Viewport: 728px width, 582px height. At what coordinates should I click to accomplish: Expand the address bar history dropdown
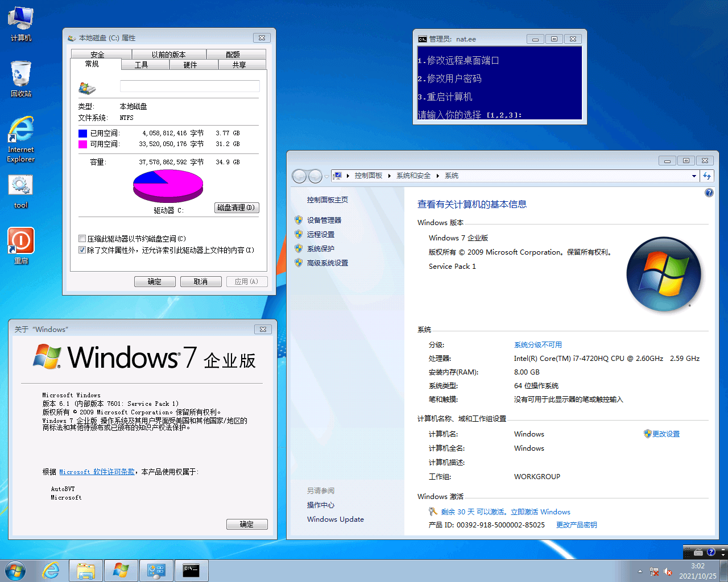click(x=694, y=176)
